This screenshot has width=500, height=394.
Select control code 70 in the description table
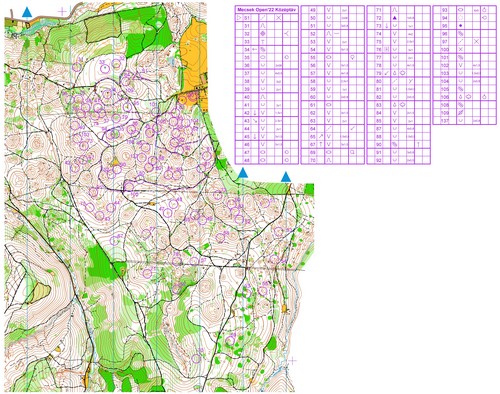pos(313,160)
